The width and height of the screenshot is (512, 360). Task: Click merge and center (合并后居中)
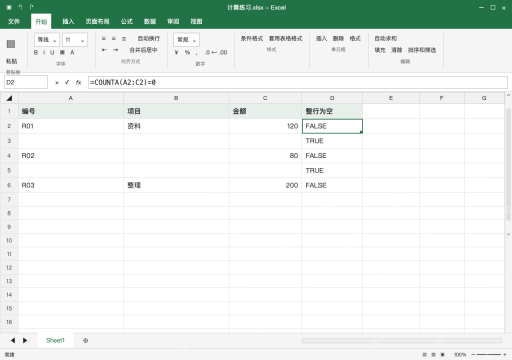tap(143, 50)
